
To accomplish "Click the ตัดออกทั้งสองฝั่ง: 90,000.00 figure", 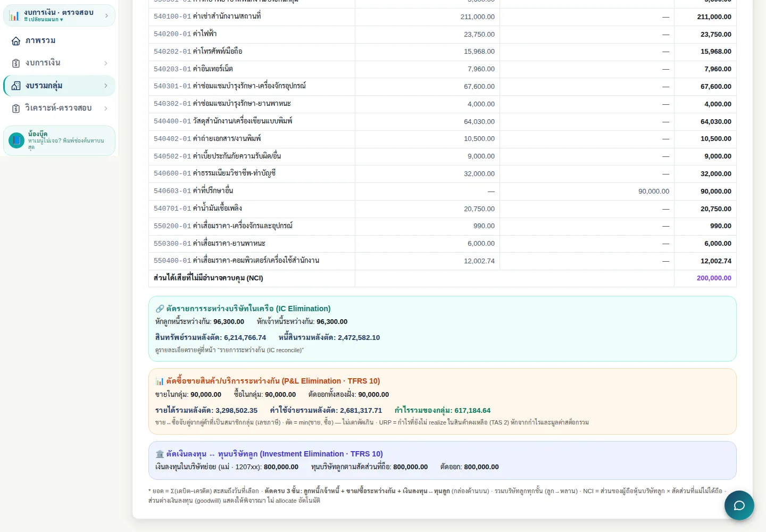I will pos(349,395).
